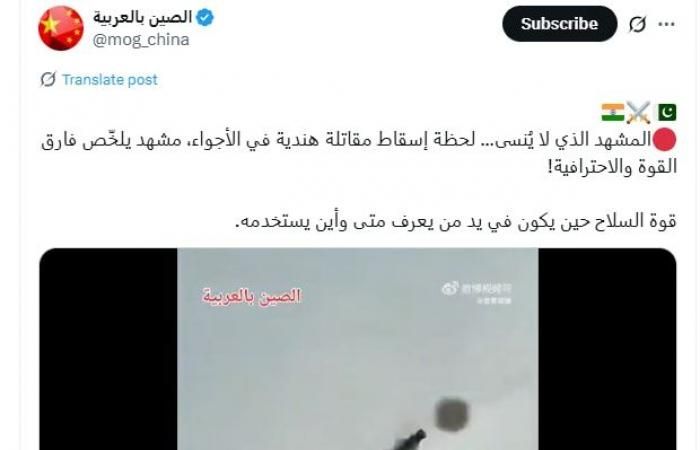
Task: Select the post line starting قوة السلاح
Action: (455, 221)
